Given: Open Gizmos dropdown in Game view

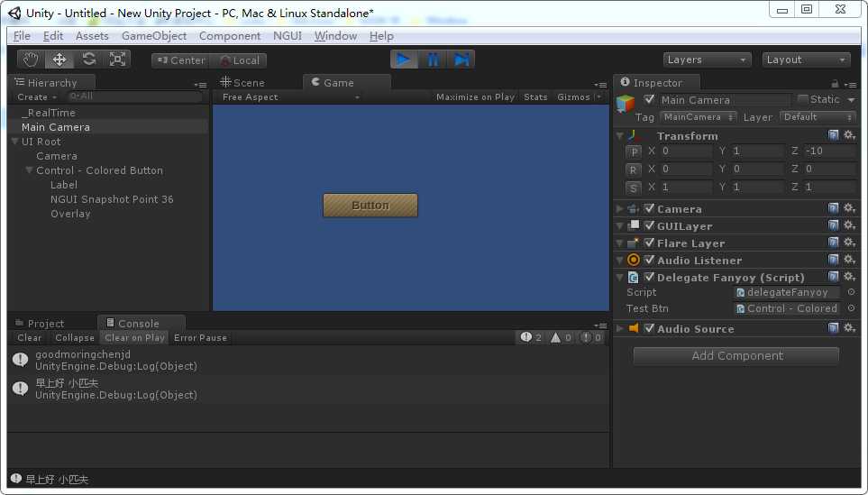Looking at the screenshot, I should pos(579,96).
